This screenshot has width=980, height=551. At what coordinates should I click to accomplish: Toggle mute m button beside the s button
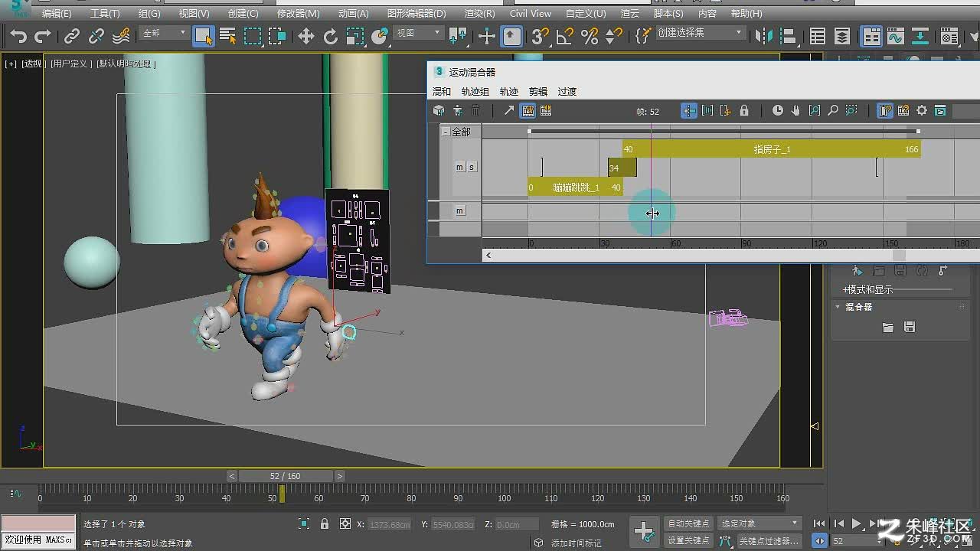point(460,167)
